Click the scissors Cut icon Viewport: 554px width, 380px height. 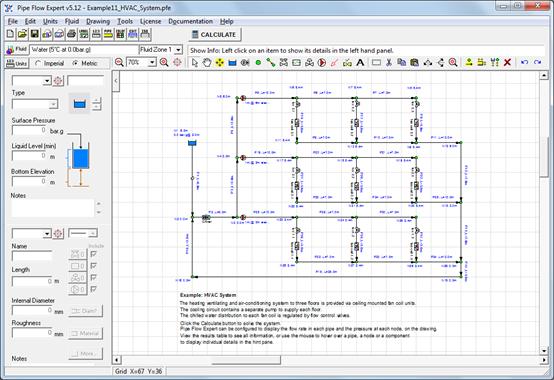389,63
